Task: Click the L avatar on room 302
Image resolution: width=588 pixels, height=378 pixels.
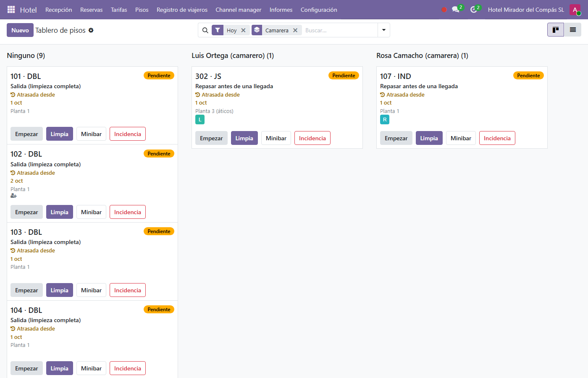Action: click(200, 120)
